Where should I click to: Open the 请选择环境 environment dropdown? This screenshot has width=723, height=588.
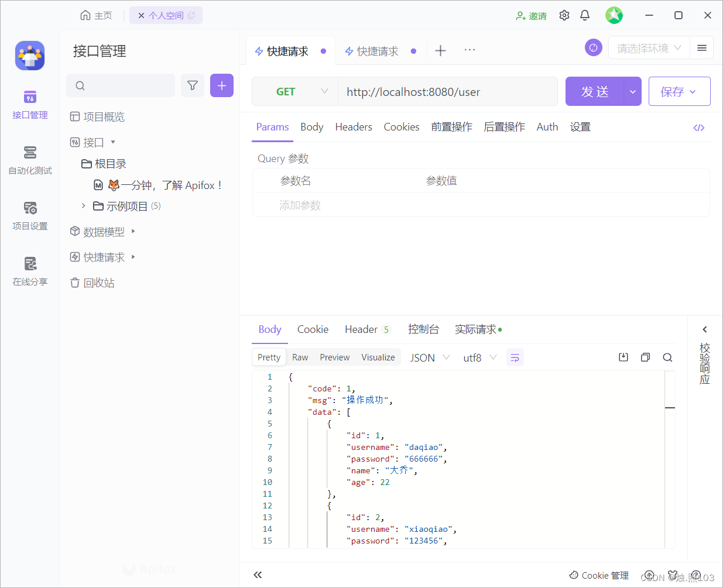pos(649,48)
